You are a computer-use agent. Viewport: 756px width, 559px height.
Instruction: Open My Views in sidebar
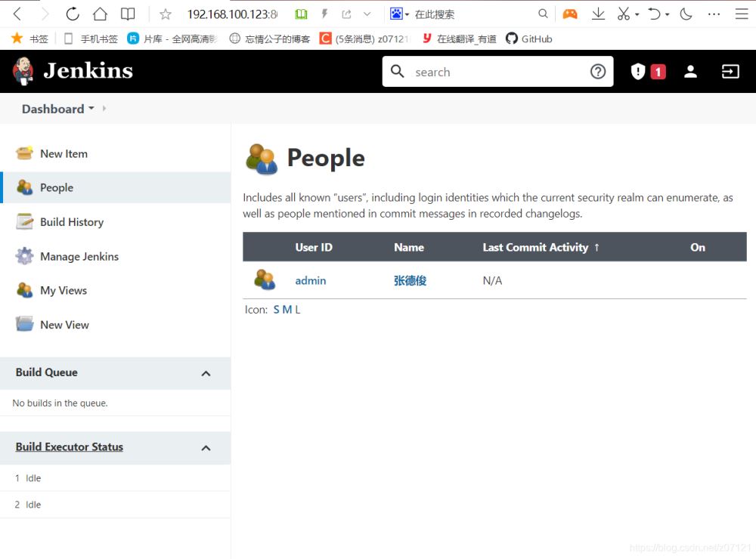(64, 290)
